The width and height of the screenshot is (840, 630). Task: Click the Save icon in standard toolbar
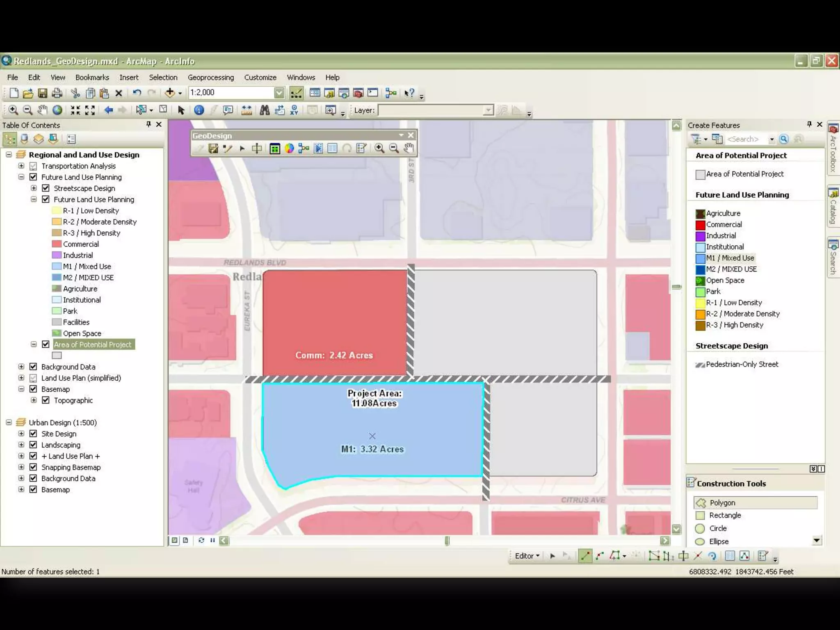(x=43, y=93)
